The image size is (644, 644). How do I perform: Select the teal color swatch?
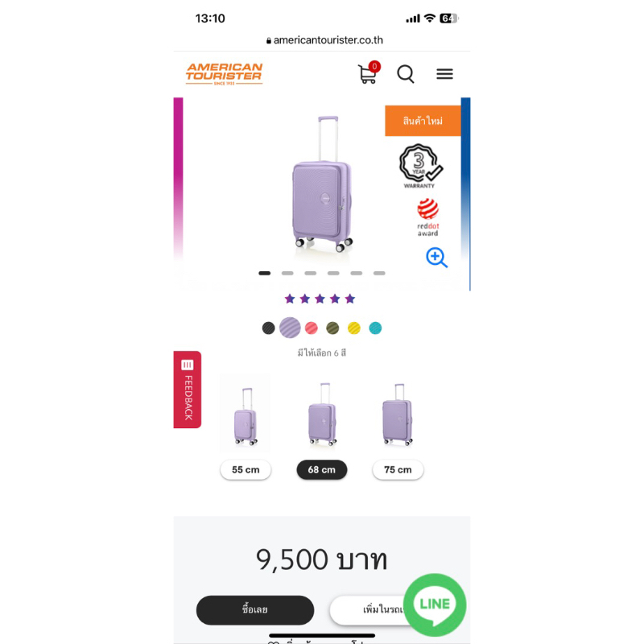[x=375, y=328]
